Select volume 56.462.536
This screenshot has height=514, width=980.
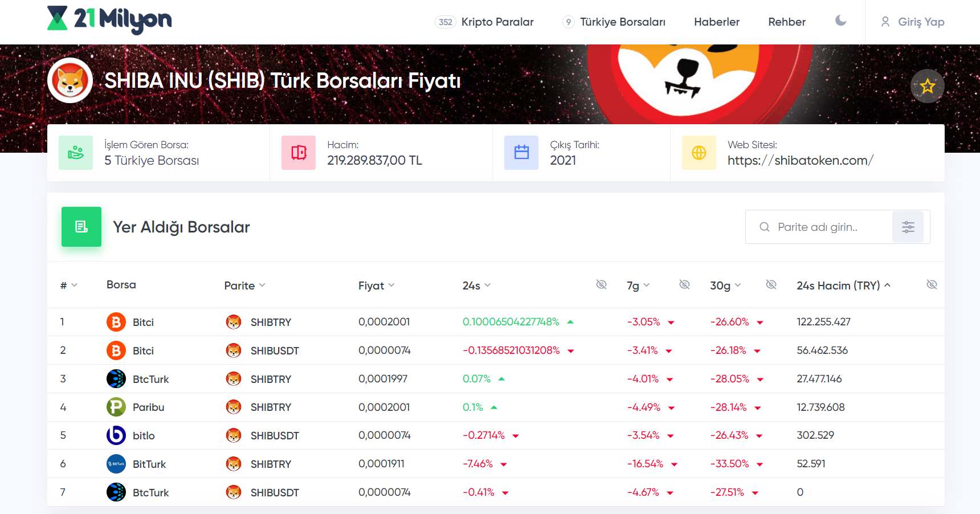(822, 350)
